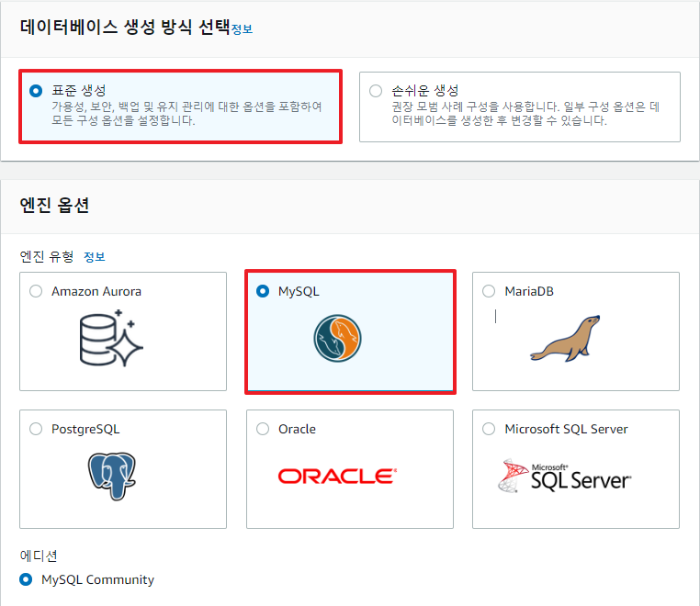Click the MySQL label text
This screenshot has height=606, width=700.
click(x=299, y=292)
